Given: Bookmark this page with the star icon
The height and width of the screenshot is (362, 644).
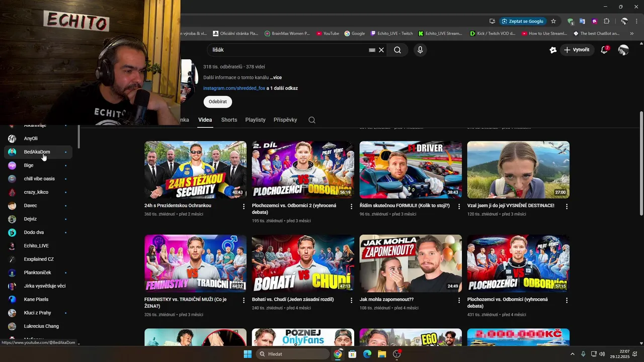Looking at the screenshot, I should pyautogui.click(x=553, y=21).
